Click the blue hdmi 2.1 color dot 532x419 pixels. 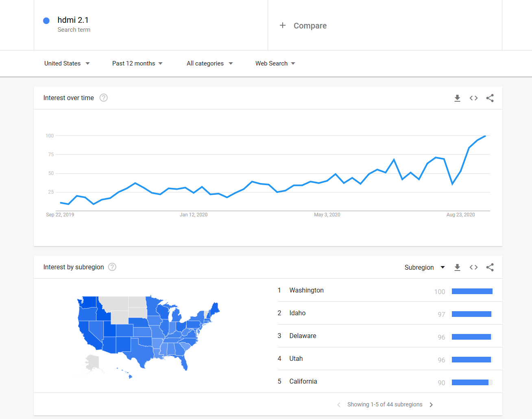tap(46, 21)
